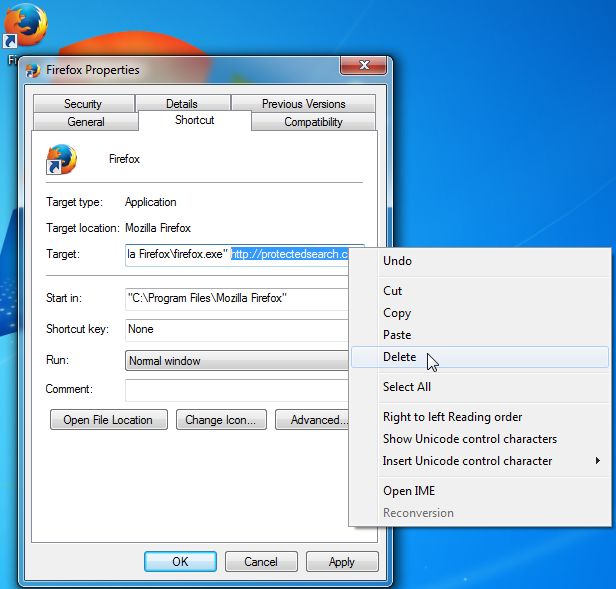Viewport: 616px width, 589px height.
Task: Choose Delete from the context menu
Action: point(480,357)
